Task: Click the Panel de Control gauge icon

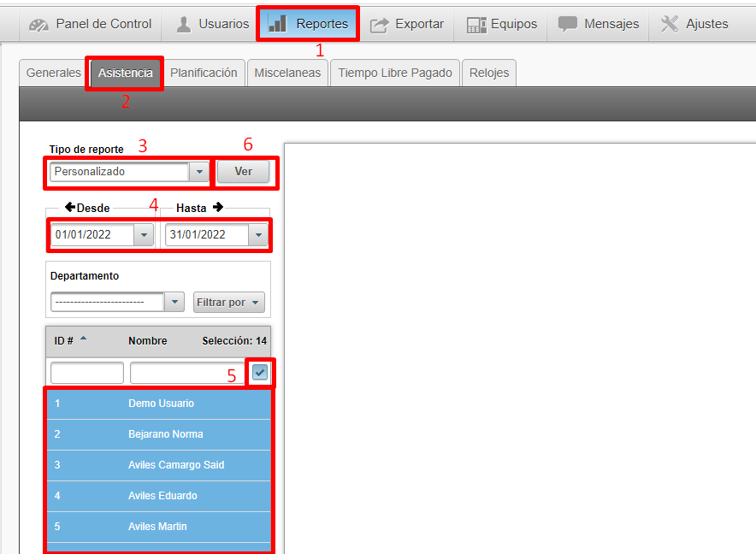Action: coord(38,25)
